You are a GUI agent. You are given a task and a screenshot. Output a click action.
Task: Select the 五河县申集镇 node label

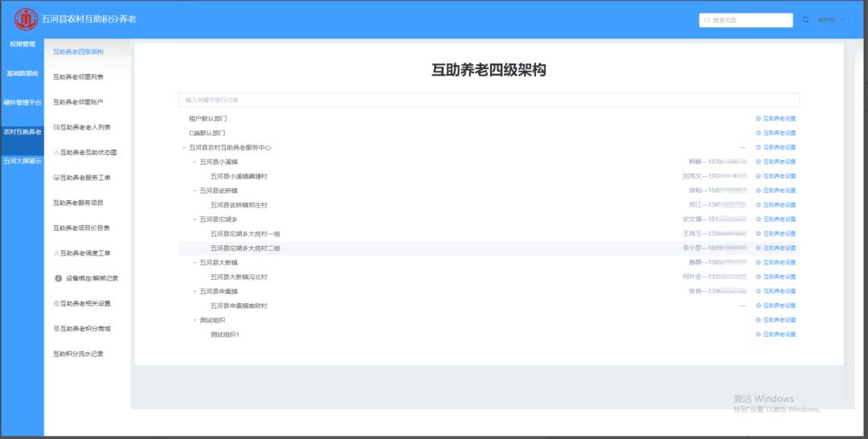point(219,292)
